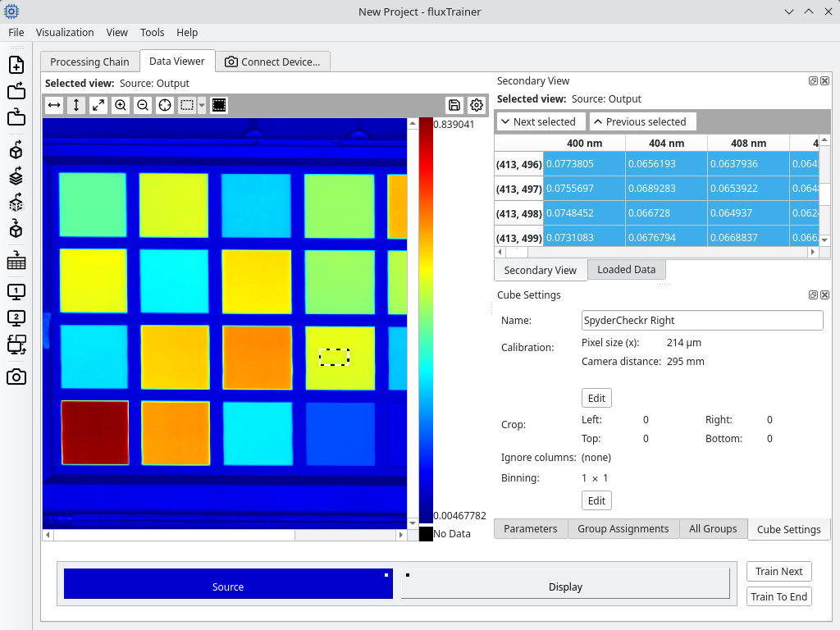Screen dimensions: 840x630
Task: Click the dark red color patch
Action: 95,432
